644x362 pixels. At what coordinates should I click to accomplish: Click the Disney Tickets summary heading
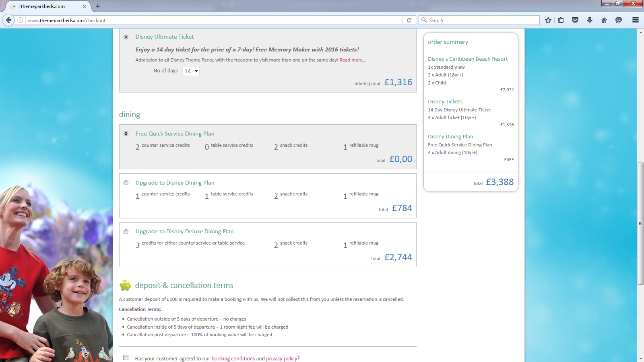[445, 101]
